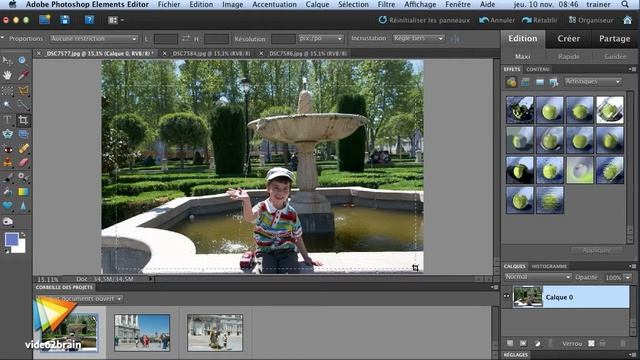Select the Move tool
The image size is (640, 360).
[x=7, y=61]
